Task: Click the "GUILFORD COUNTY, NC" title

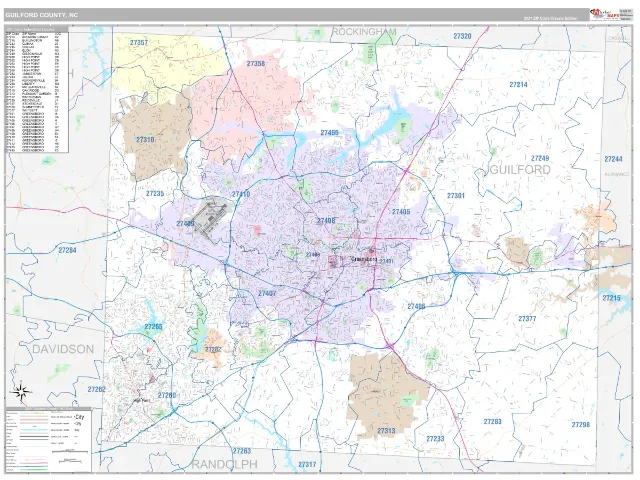Action: pos(42,15)
